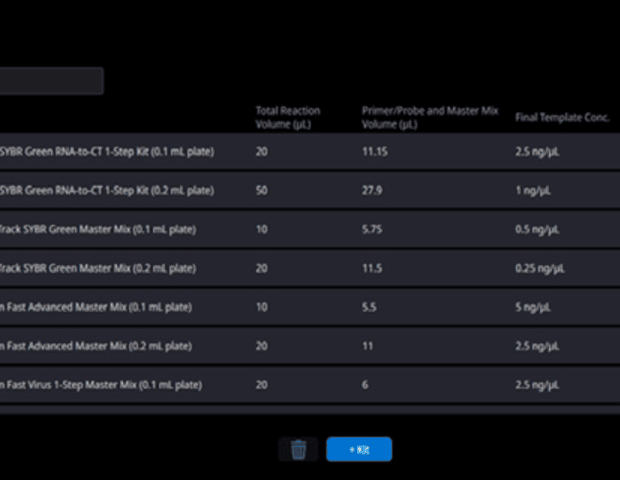
Task: Click the 50 total reaction volume cell
Action: click(262, 191)
